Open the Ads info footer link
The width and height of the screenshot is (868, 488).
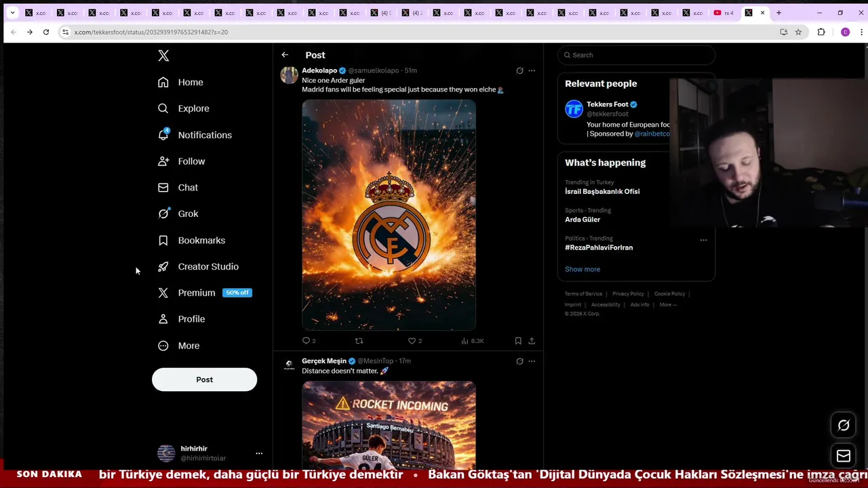coord(639,305)
